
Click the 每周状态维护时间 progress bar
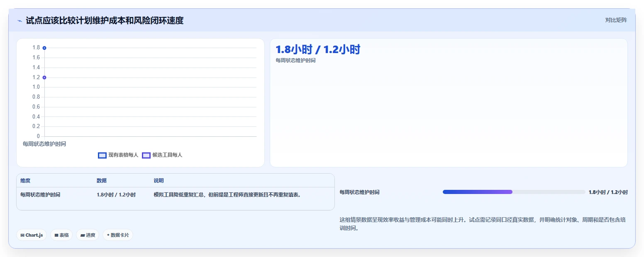tap(514, 192)
